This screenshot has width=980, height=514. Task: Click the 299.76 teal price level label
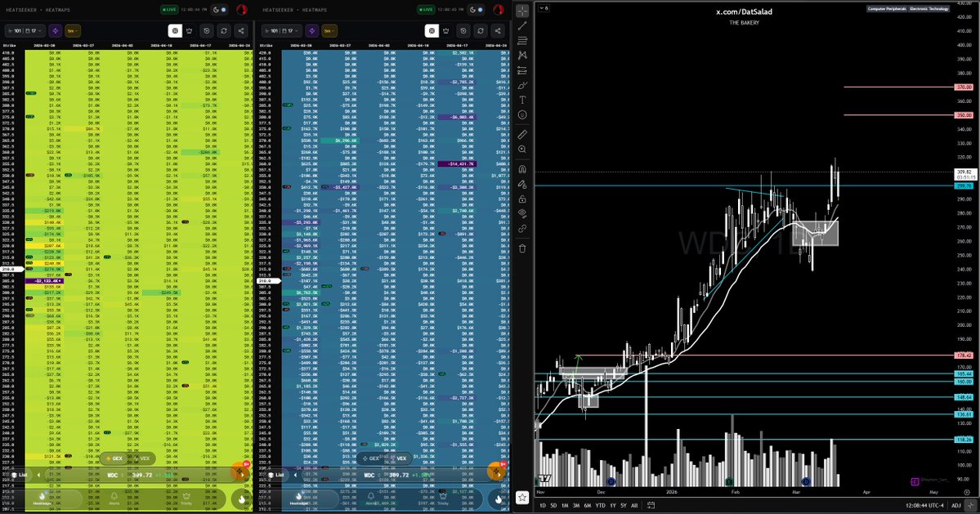(964, 186)
